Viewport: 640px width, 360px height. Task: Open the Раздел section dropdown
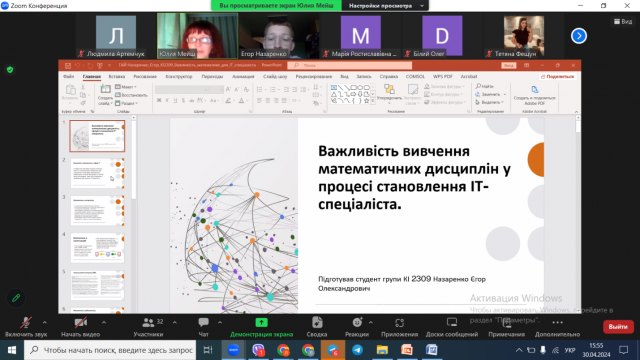[127, 103]
